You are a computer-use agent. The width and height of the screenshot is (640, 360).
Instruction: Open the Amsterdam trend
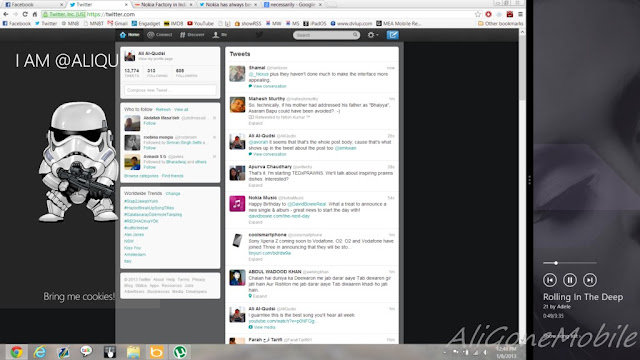[x=135, y=254]
